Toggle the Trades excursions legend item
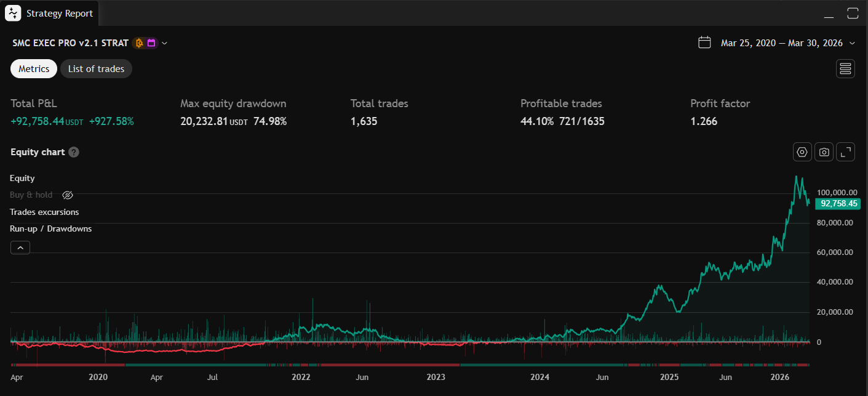This screenshot has width=868, height=396. pos(44,212)
